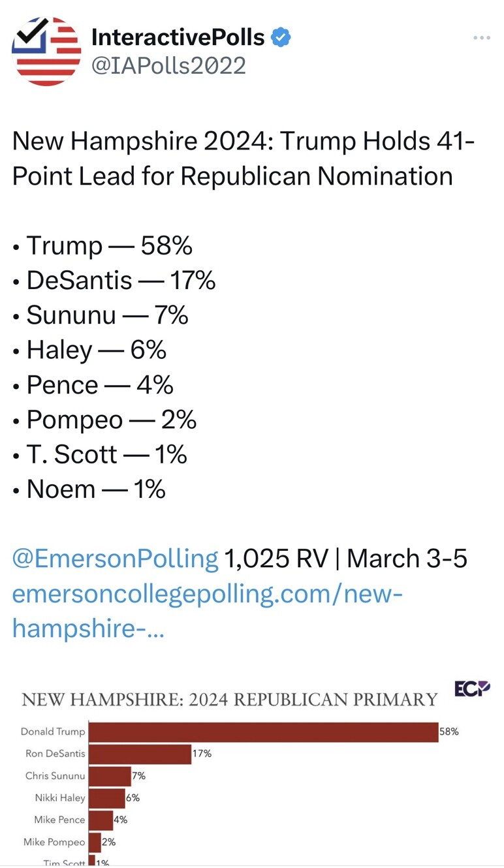
Task: Open the tweet's three-dot more options menu
Action: [481, 38]
